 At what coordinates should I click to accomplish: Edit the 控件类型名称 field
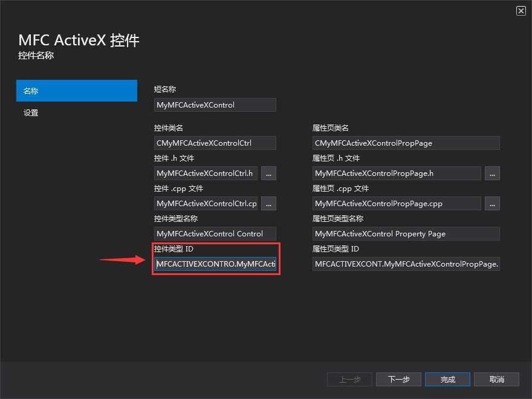215,233
